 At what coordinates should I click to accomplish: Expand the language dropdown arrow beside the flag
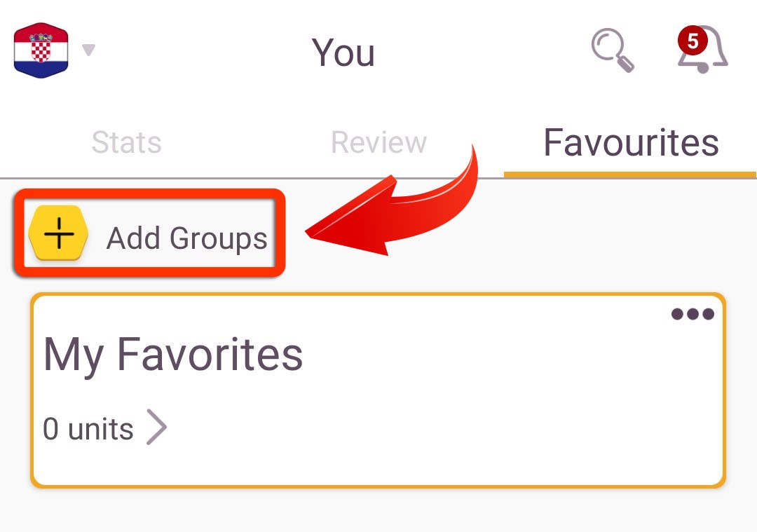tap(88, 50)
